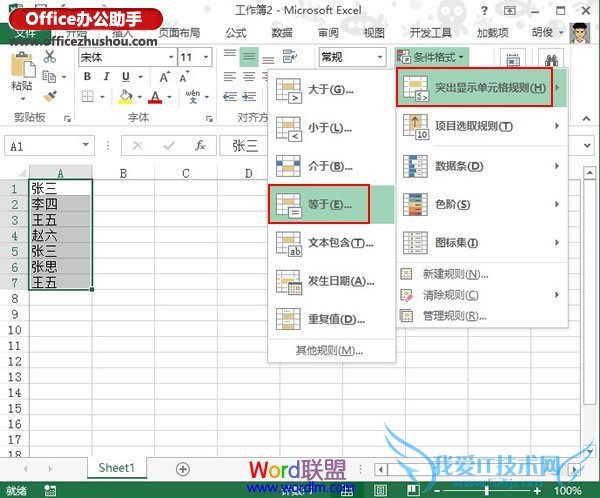The width and height of the screenshot is (600, 498).
Task: Center text horizontally
Action: click(249, 77)
